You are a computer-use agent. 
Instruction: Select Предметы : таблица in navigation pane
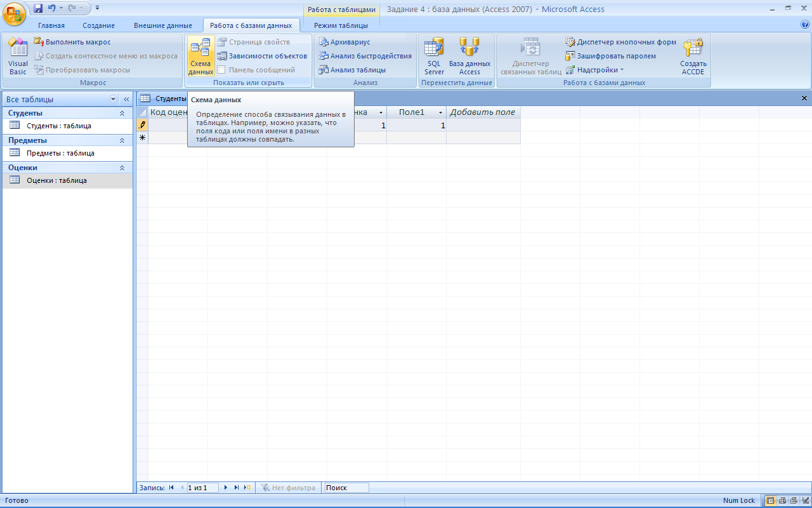pos(68,153)
